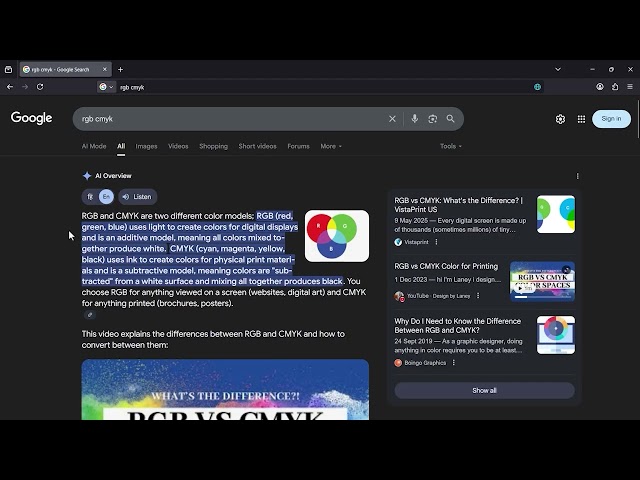Open the browser extensions icon

615,87
